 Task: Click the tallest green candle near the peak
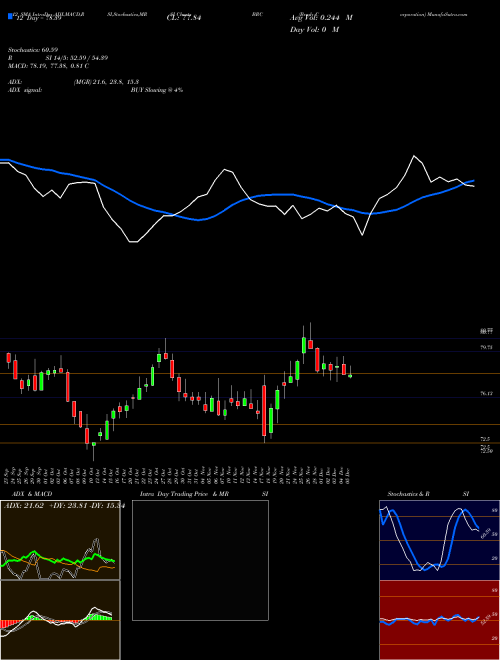click(304, 345)
